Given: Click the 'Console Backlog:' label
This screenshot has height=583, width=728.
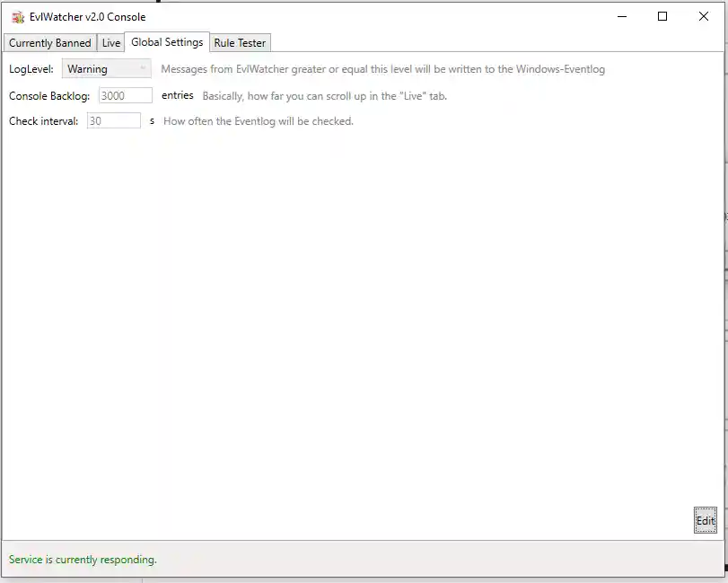Looking at the screenshot, I should coord(49,96).
